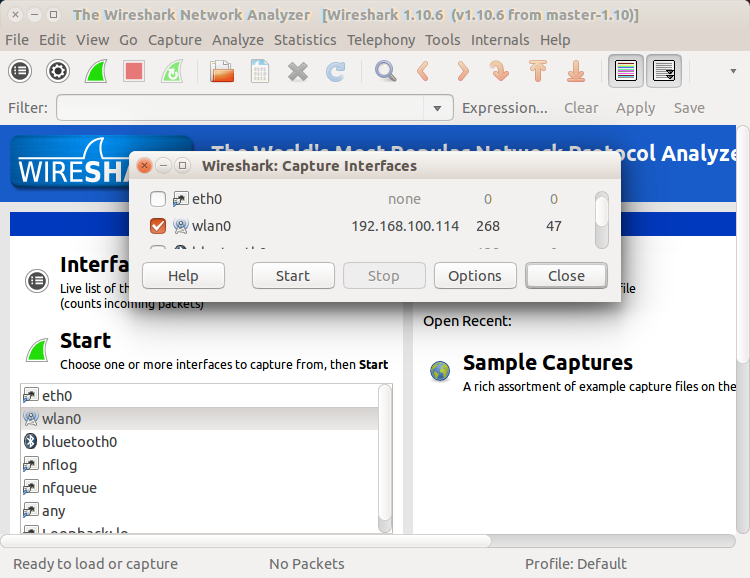This screenshot has height=578, width=750.
Task: Save the capture file using the toolbar document icon
Action: coord(260,71)
